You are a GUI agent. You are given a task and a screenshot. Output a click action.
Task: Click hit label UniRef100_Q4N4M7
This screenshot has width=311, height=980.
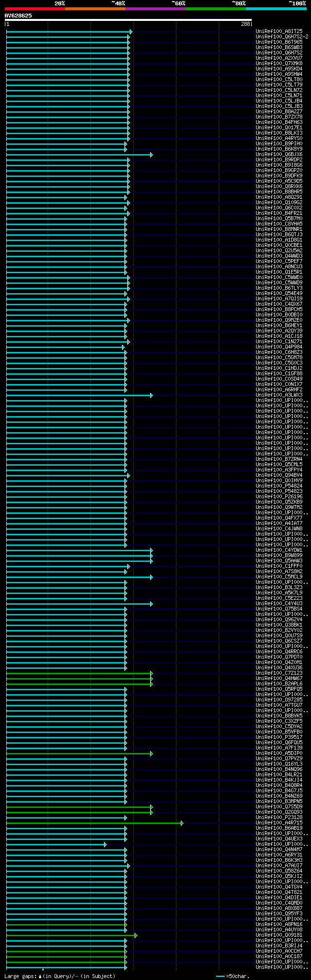pos(279,850)
